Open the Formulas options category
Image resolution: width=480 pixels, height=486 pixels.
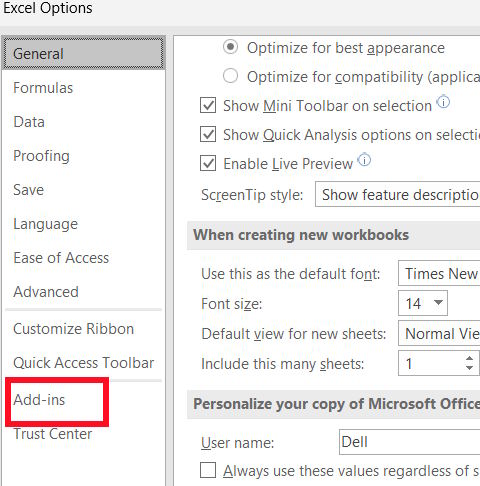43,88
